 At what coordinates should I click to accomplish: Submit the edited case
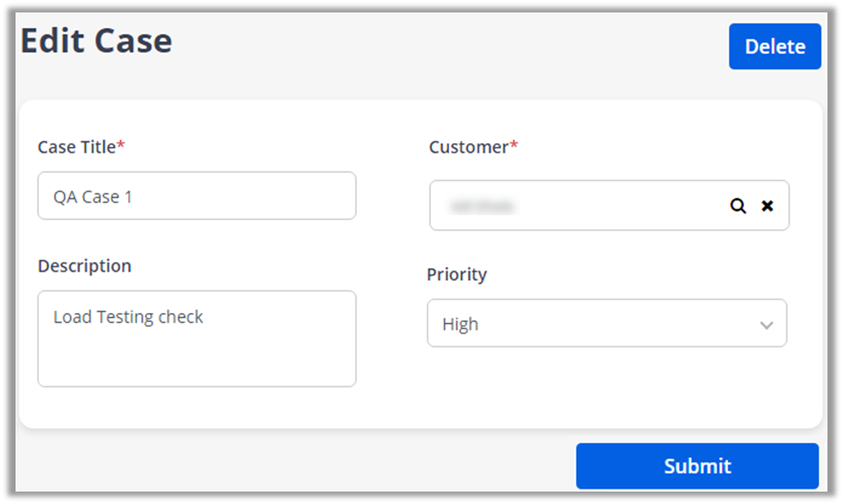(697, 466)
